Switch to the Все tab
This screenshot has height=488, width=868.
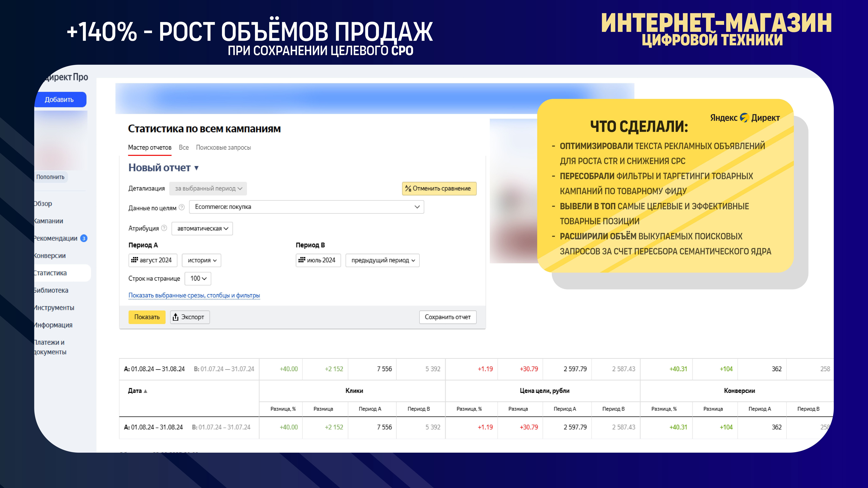click(184, 147)
